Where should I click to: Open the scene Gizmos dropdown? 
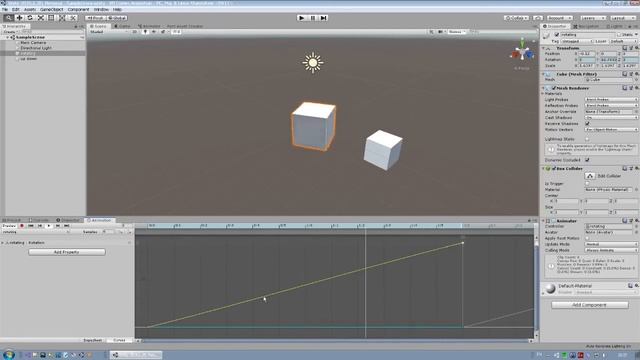pos(457,32)
